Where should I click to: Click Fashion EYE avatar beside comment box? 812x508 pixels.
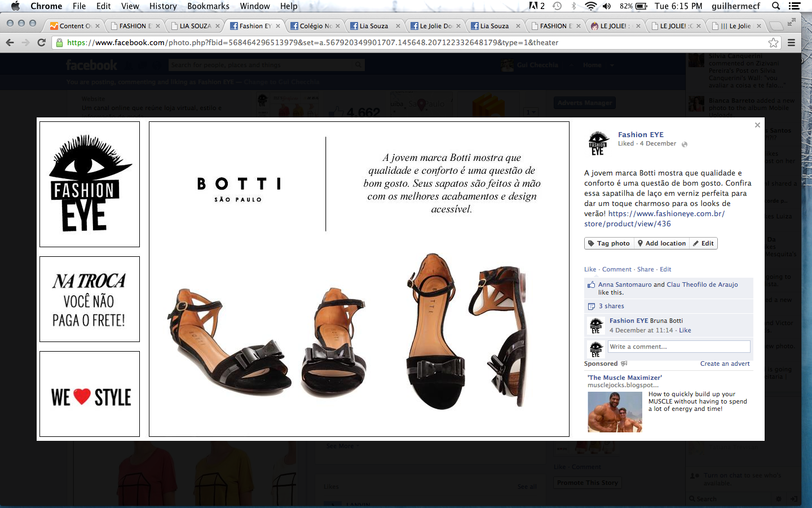596,349
